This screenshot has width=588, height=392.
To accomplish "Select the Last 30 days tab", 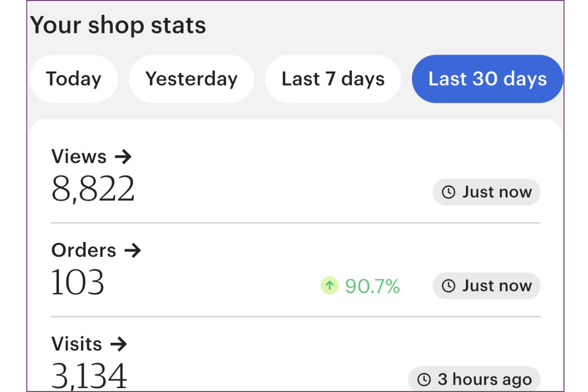I will click(487, 79).
